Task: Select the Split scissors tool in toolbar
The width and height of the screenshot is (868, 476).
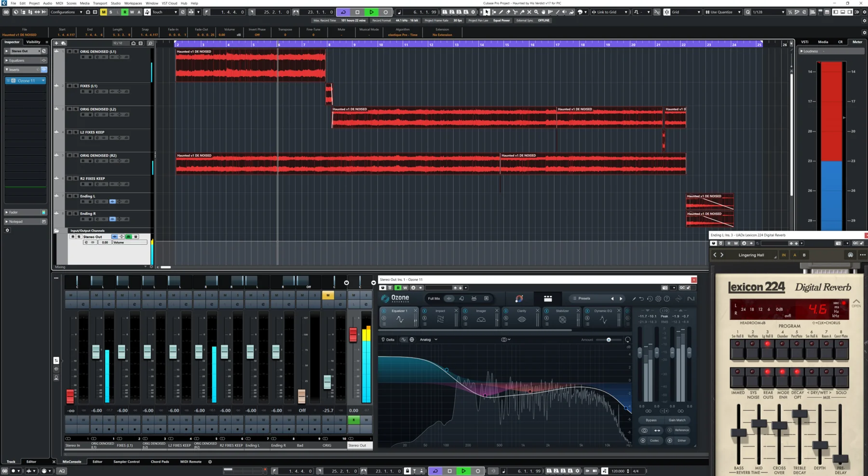Action: [x=515, y=12]
